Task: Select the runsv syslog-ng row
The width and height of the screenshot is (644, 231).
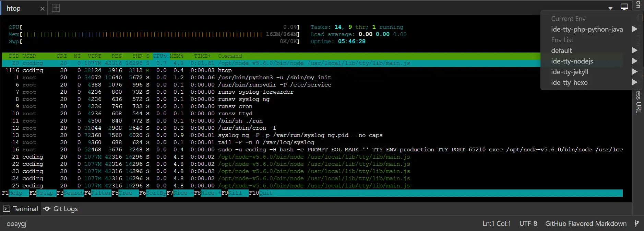Action: coord(312,99)
